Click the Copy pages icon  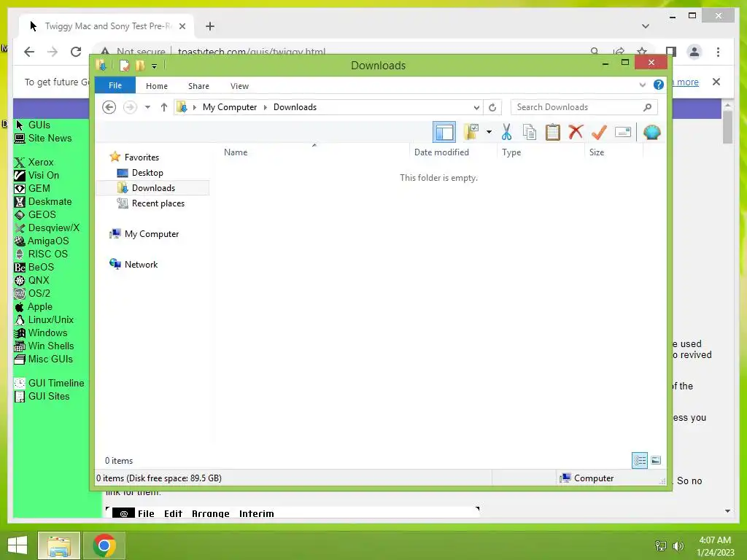click(x=530, y=132)
